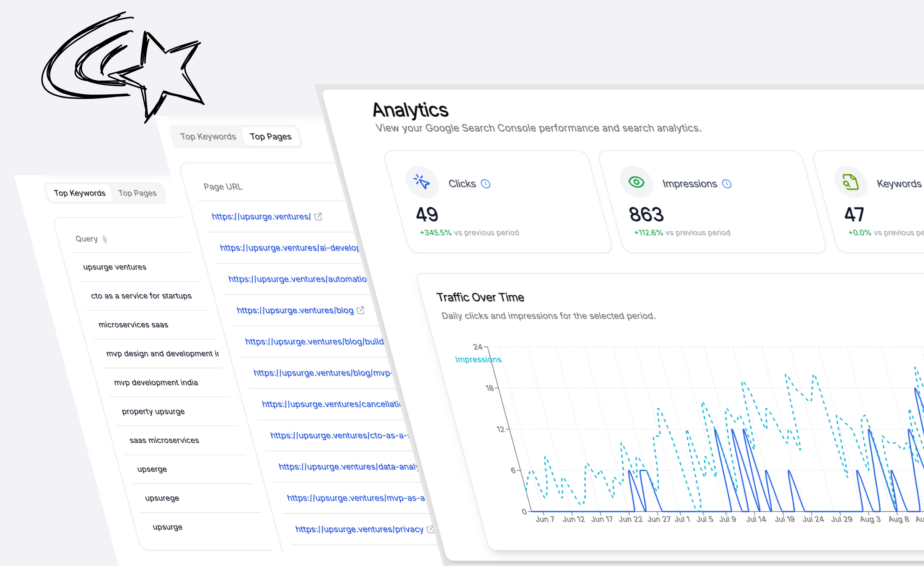Viewport: 924px width, 566px height.
Task: Click the 'property upsurge' query row
Action: point(153,412)
